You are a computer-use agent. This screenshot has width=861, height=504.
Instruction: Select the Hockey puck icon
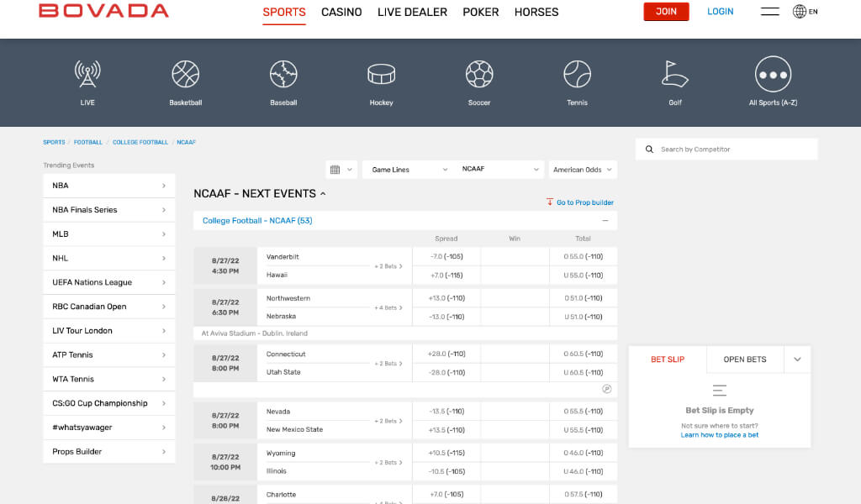pyautogui.click(x=381, y=74)
